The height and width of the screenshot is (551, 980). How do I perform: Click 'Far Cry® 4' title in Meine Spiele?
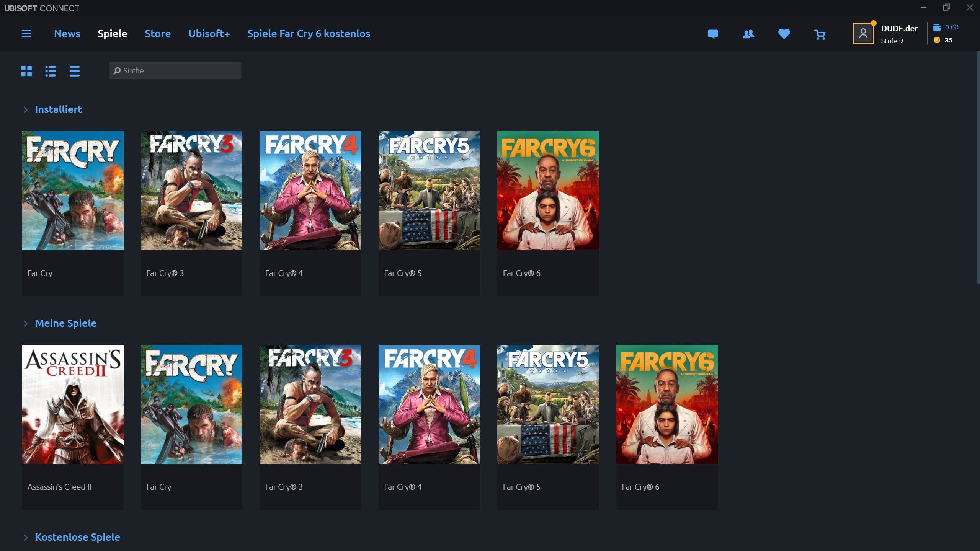click(x=403, y=487)
